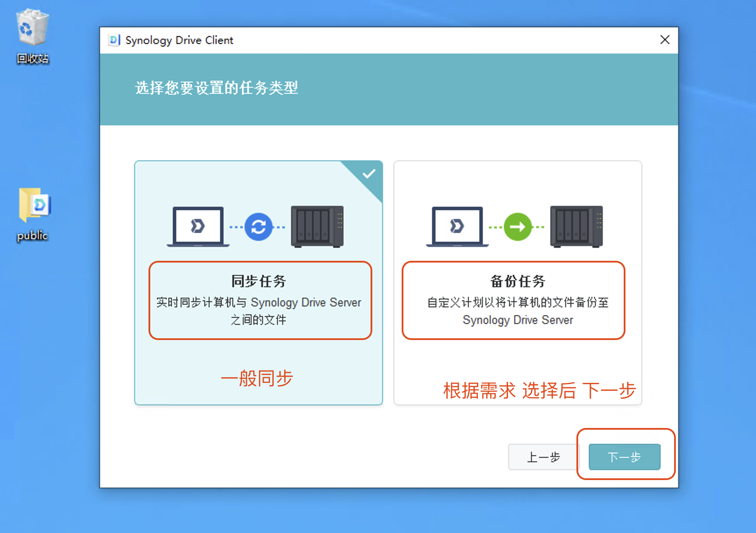Screen dimensions: 756x533
Task: Click the 下一步 next button
Action: point(625,457)
